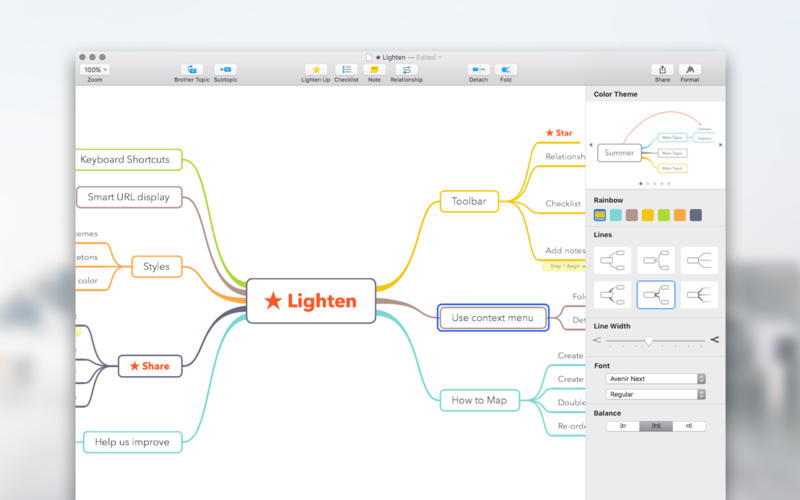Add a Subtopic from toolbar
The image size is (800, 500).
click(225, 69)
